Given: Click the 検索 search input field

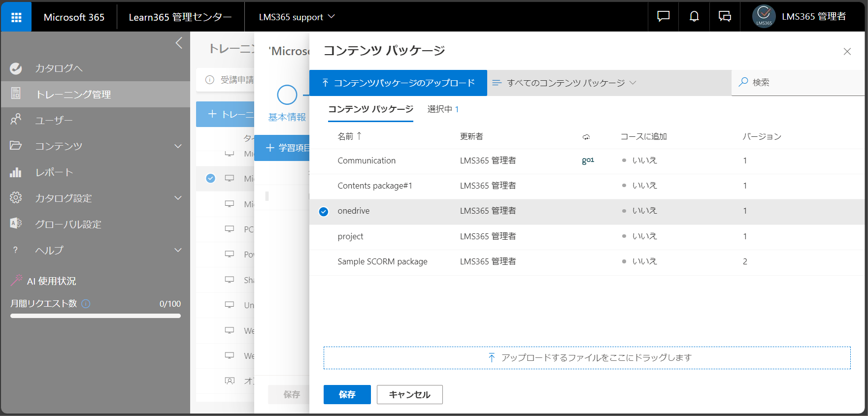Looking at the screenshot, I should 798,82.
